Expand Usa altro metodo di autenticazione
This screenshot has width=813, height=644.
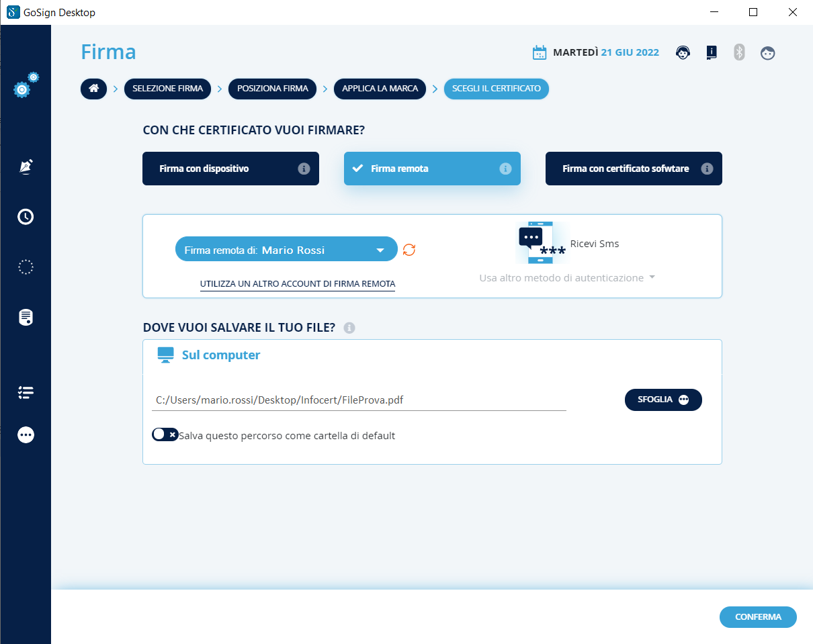[x=568, y=277]
